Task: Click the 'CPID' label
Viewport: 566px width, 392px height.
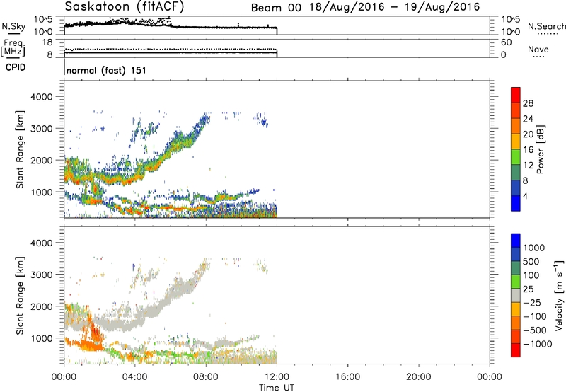Action: click(16, 67)
